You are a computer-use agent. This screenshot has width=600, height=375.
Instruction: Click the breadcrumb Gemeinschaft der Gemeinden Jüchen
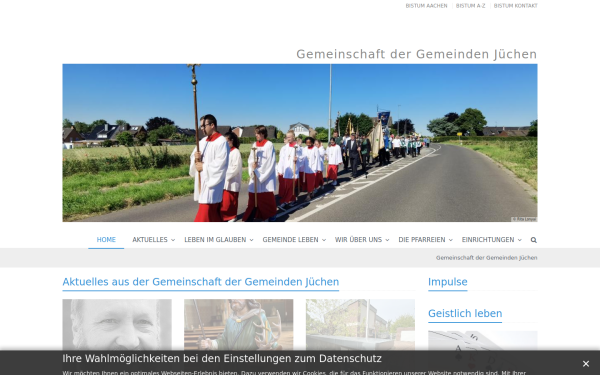point(486,258)
